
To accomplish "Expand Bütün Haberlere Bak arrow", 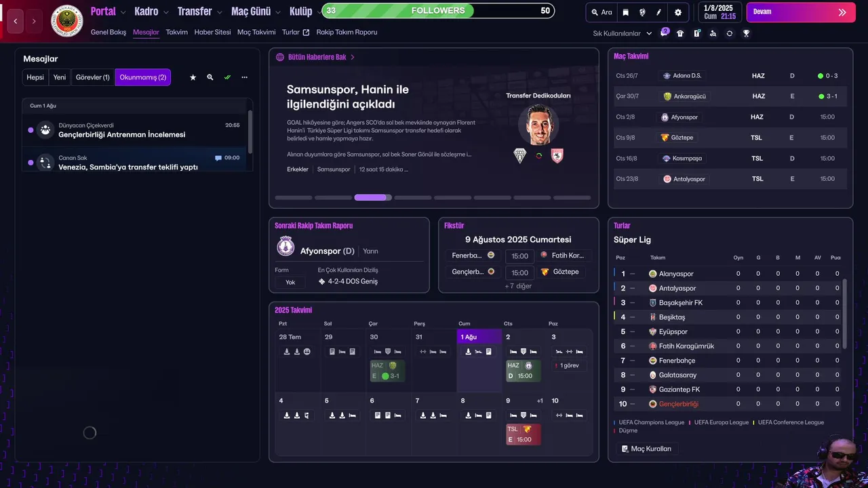I will [353, 58].
